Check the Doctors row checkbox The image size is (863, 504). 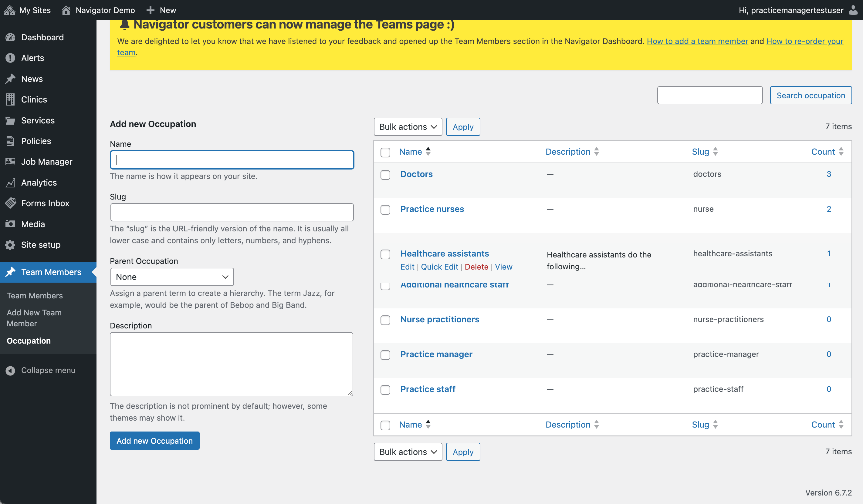pos(385,175)
